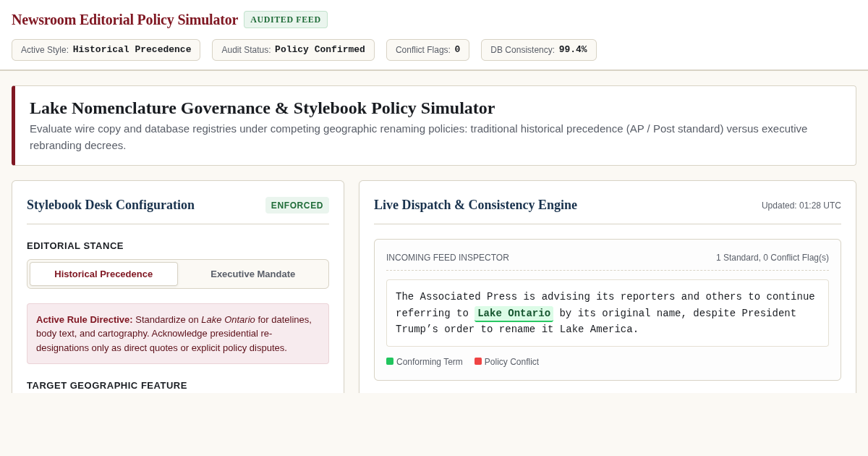This screenshot has height=456, width=868.
Task: Switch to Executive Mandate stance
Action: pyautogui.click(x=253, y=274)
